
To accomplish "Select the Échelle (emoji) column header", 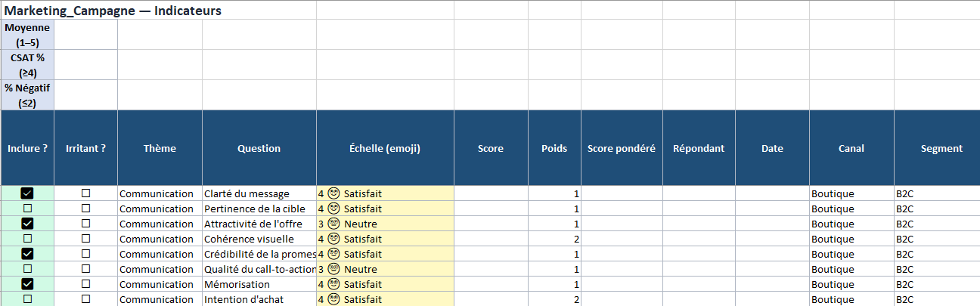I will 385,148.
